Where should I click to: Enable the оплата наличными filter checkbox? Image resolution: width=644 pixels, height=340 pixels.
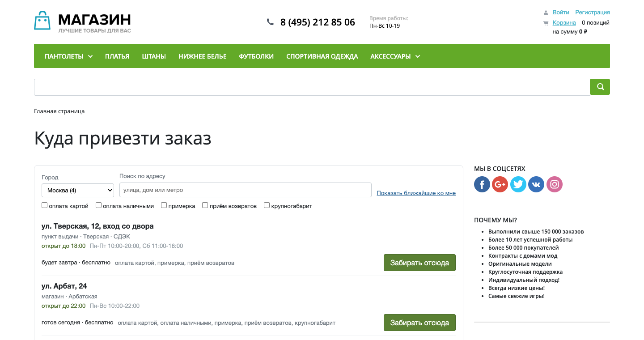(x=98, y=205)
